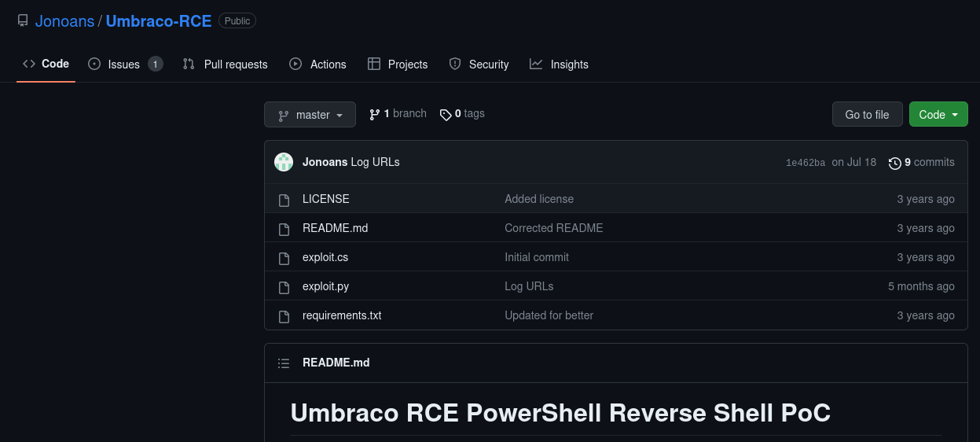Viewport: 980px width, 442px height.
Task: Click the history clock icon by commits
Action: [894, 163]
